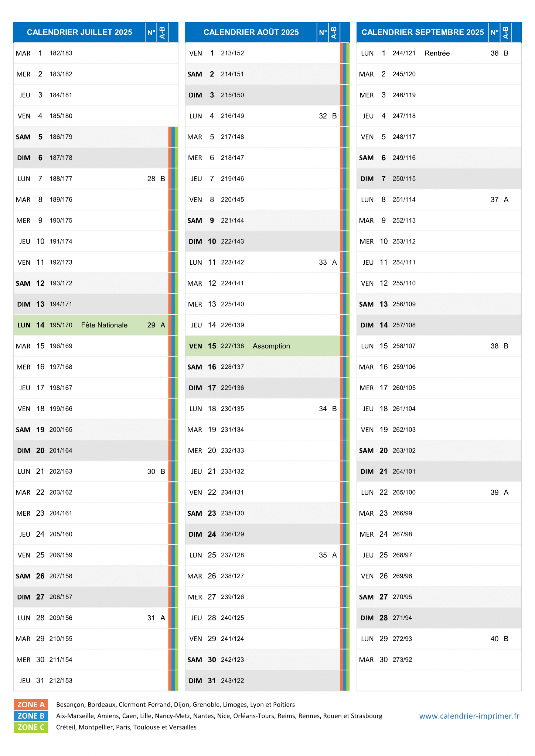Click the ZONE B blue legend swatch
The image size is (535, 756).
31,716
